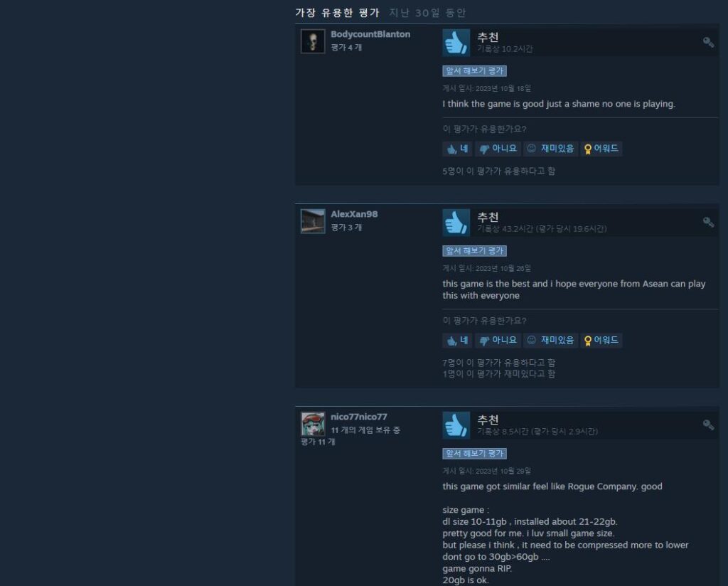Open nico77nico77's anime avatar
Screen dimensions: 728x586
(313, 423)
